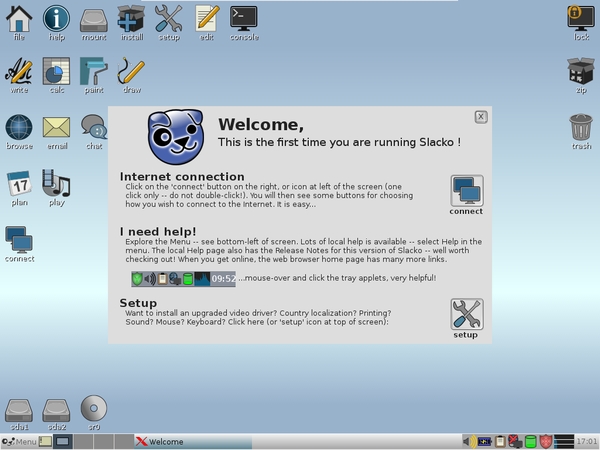This screenshot has height=450, width=600.
Task: Click the CPU load graph in tray
Action: 564,442
